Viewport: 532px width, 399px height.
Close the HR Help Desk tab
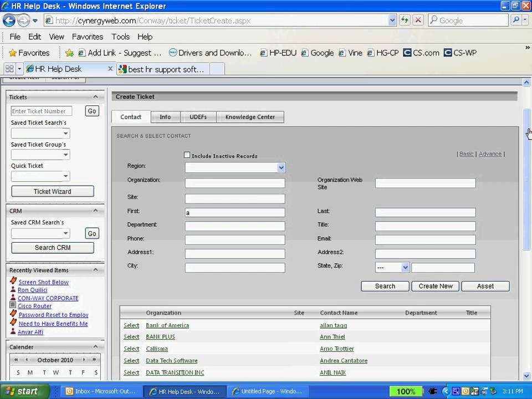[110, 69]
